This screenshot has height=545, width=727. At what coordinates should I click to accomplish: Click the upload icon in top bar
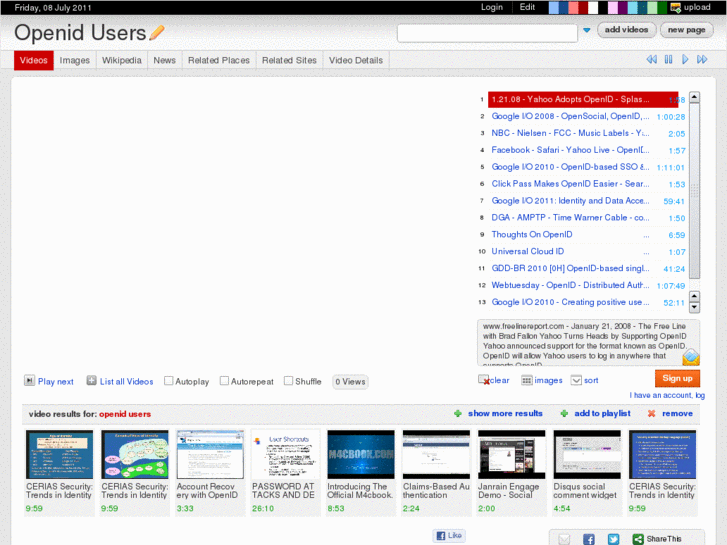pyautogui.click(x=676, y=7)
